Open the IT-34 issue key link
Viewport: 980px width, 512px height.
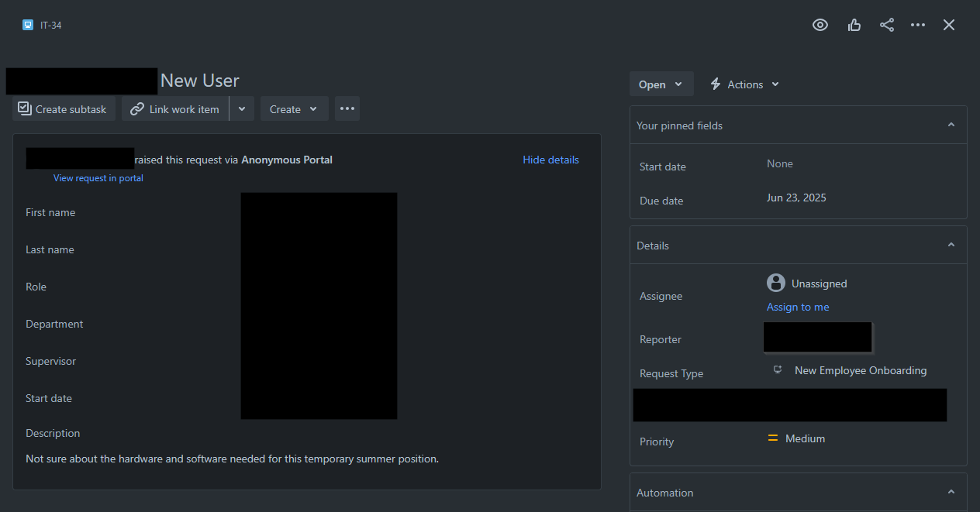click(51, 26)
